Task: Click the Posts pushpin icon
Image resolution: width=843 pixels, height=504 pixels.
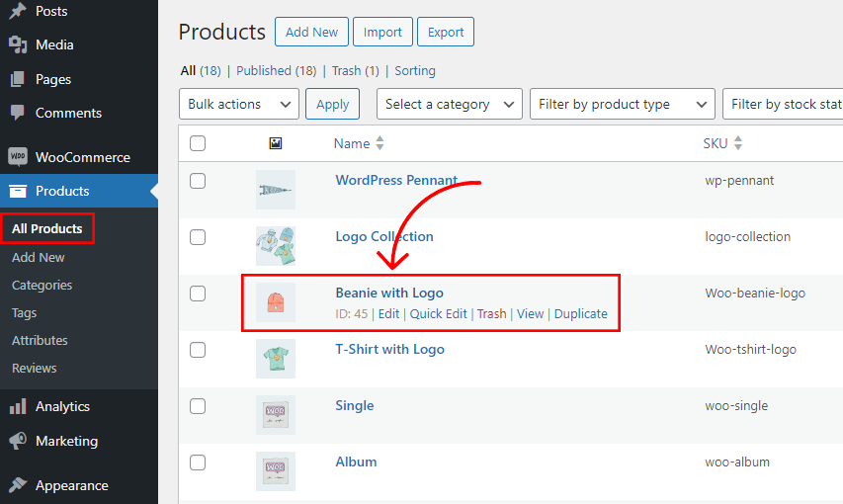Action: 18,11
